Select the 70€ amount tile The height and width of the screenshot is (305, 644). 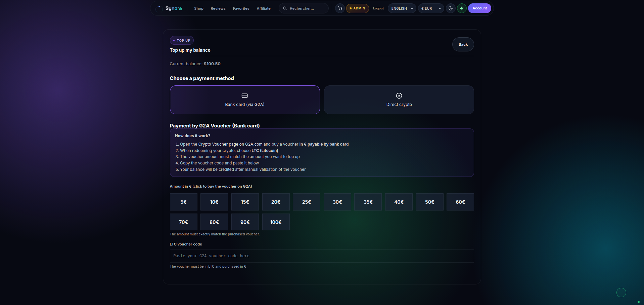coord(183,222)
